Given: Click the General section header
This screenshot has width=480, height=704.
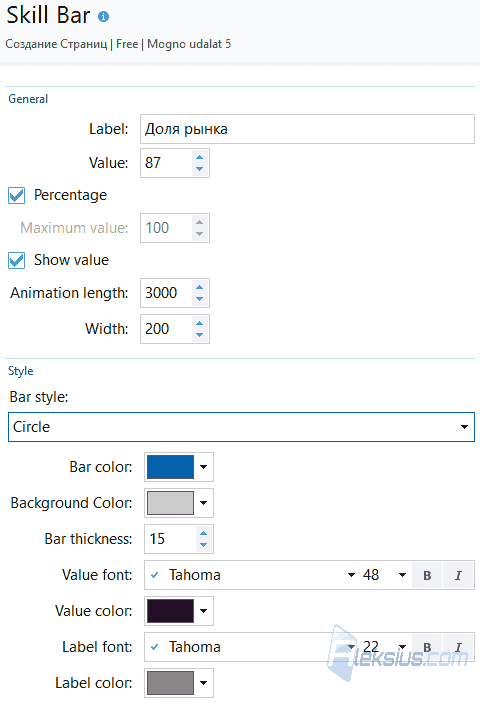Looking at the screenshot, I should (28, 99).
